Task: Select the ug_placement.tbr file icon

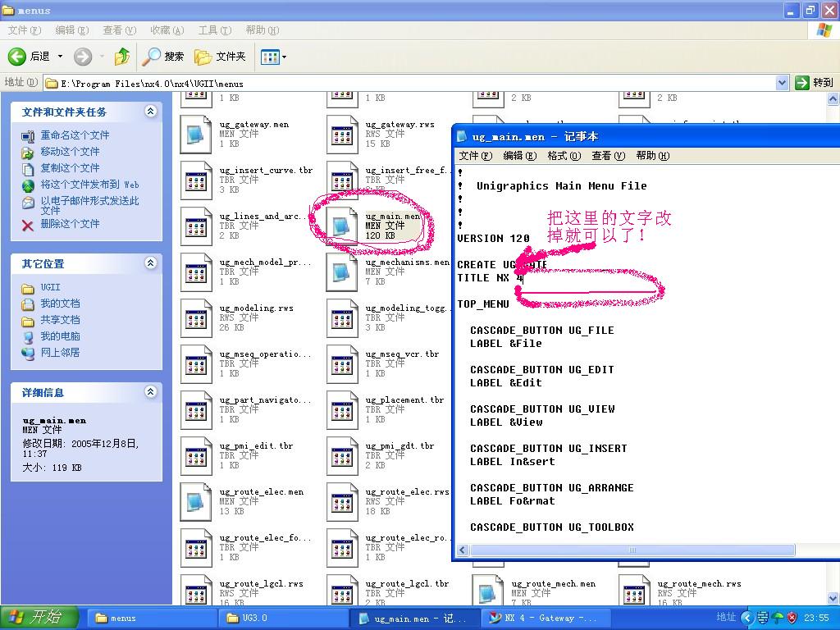Action: (342, 410)
